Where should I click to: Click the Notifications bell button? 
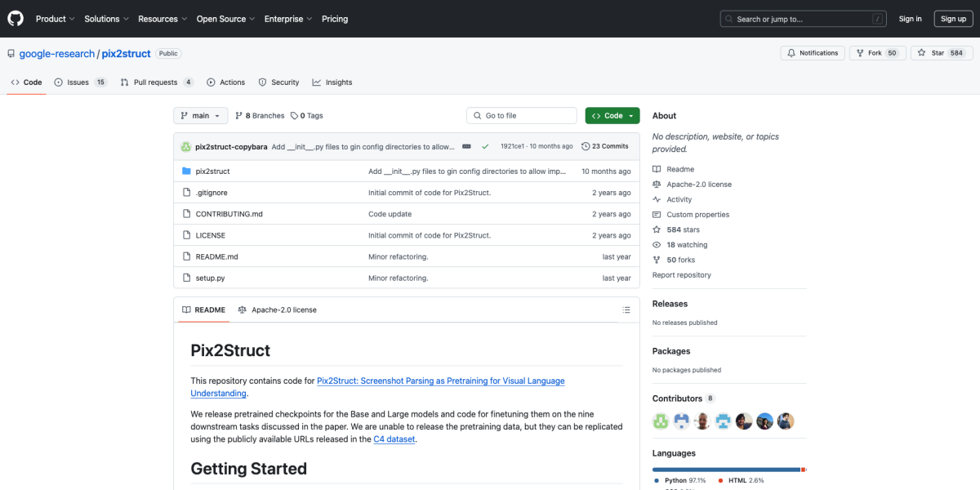coord(813,53)
